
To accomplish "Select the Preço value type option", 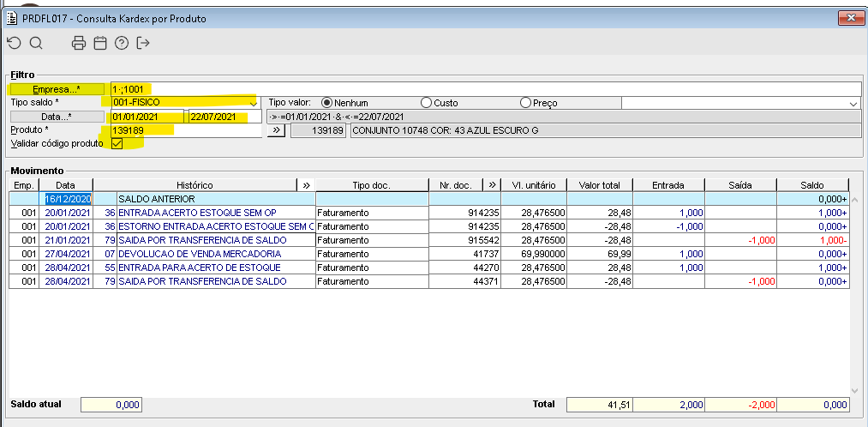I will pos(525,103).
